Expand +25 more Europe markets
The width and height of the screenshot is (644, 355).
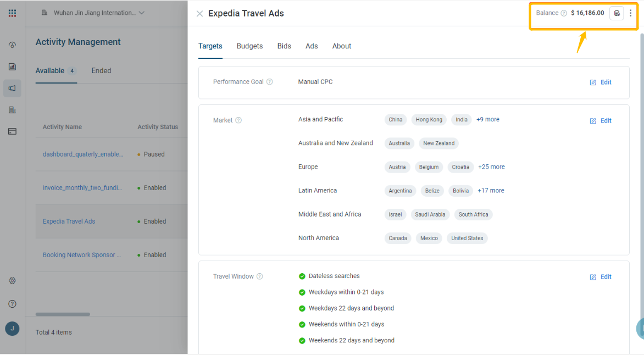pyautogui.click(x=491, y=167)
